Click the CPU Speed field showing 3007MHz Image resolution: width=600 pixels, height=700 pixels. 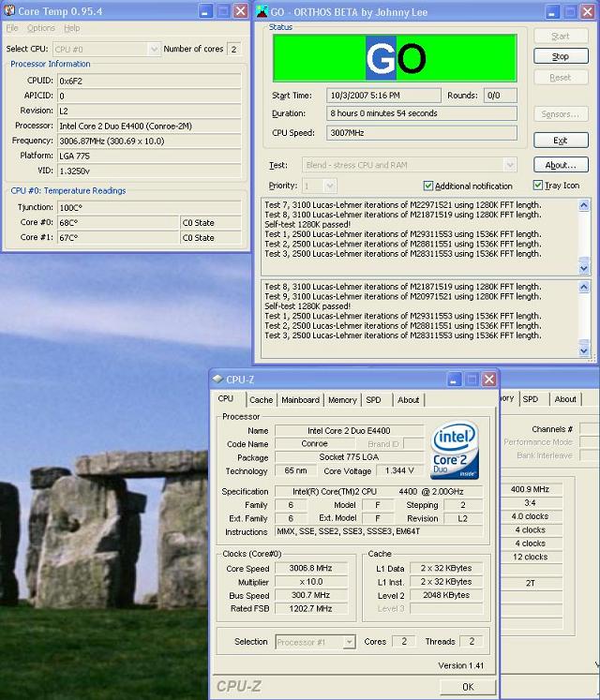click(x=422, y=132)
